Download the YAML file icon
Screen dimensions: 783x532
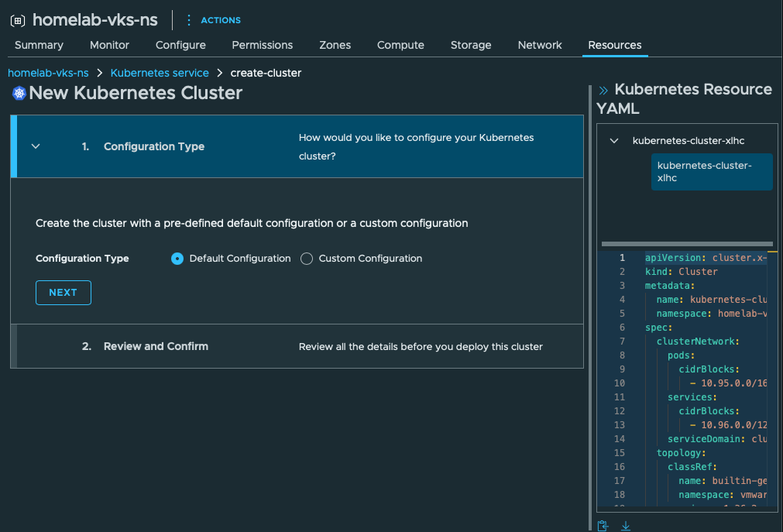pyautogui.click(x=626, y=526)
